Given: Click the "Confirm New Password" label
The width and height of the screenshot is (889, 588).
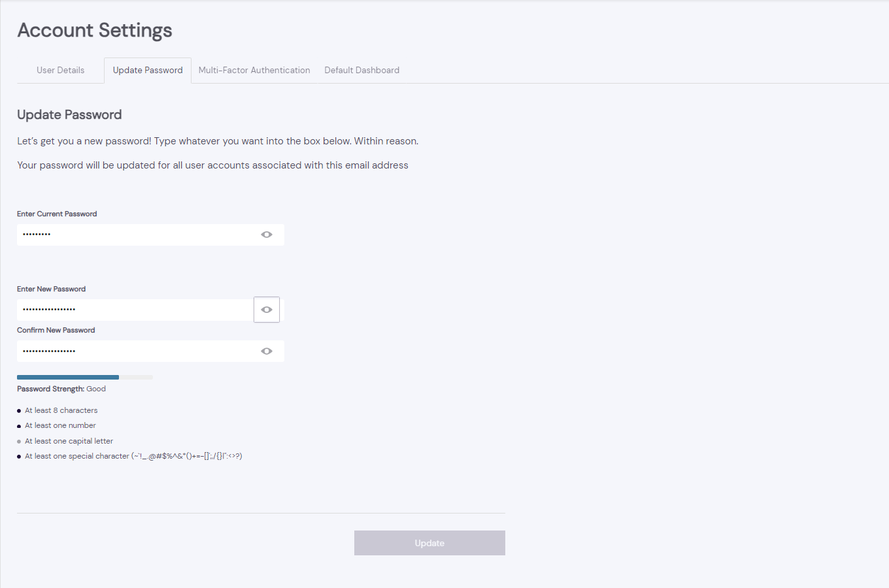Looking at the screenshot, I should (56, 330).
